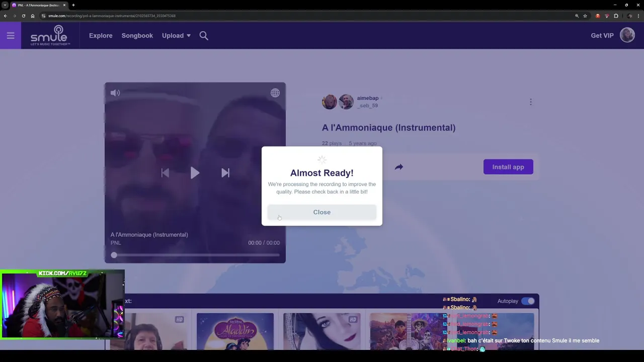This screenshot has width=644, height=362.
Task: Open aimebap username link
Action: (368, 98)
